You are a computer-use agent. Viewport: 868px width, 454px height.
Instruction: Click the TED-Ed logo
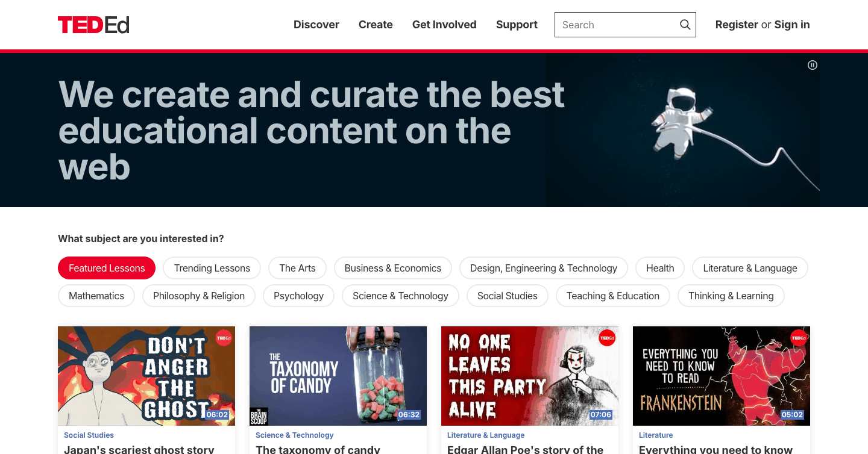coord(93,25)
